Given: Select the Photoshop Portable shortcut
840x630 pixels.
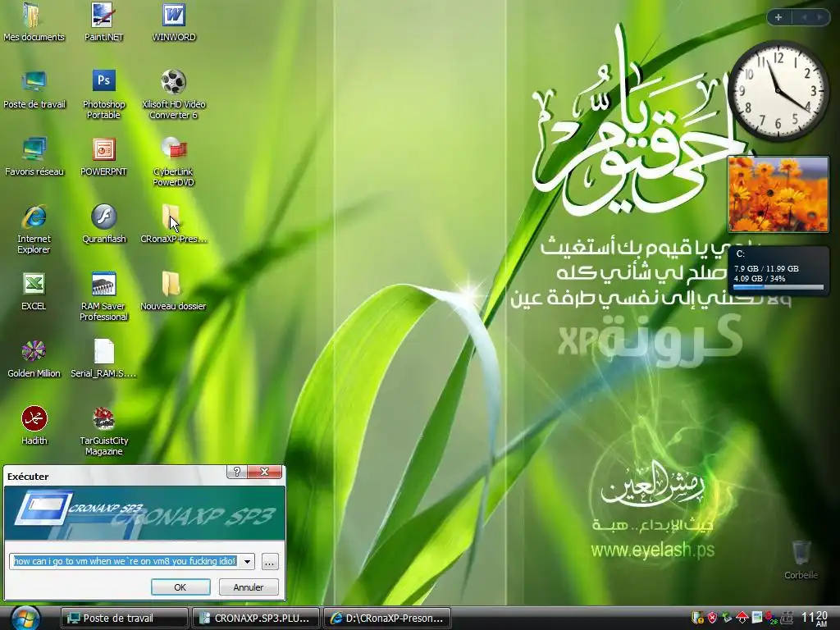Looking at the screenshot, I should click(103, 94).
